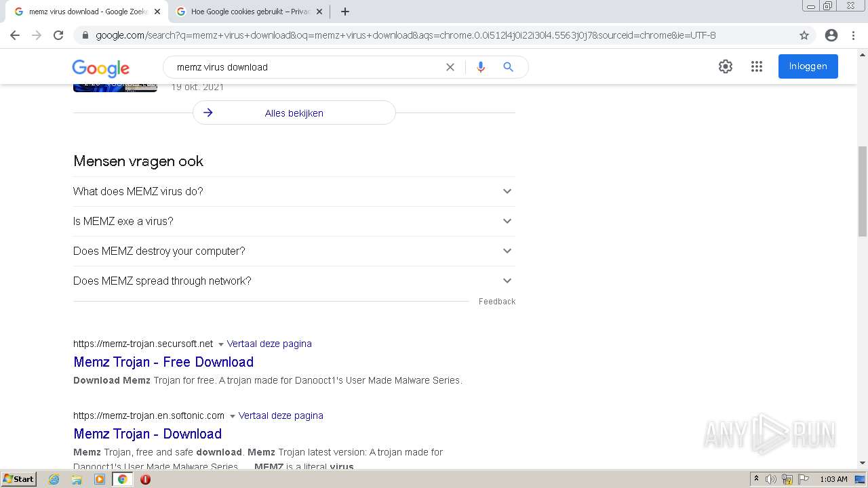The height and width of the screenshot is (488, 868).
Task: Open the Google apps grid
Action: point(757,66)
